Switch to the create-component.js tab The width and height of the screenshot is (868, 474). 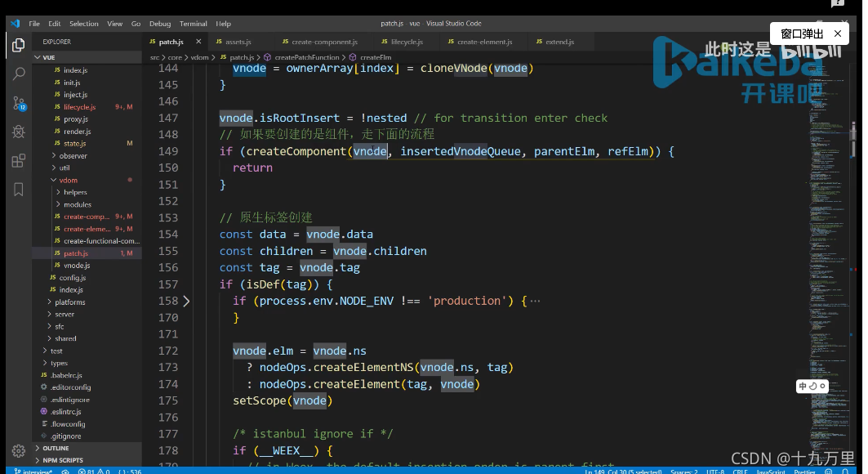coord(324,42)
